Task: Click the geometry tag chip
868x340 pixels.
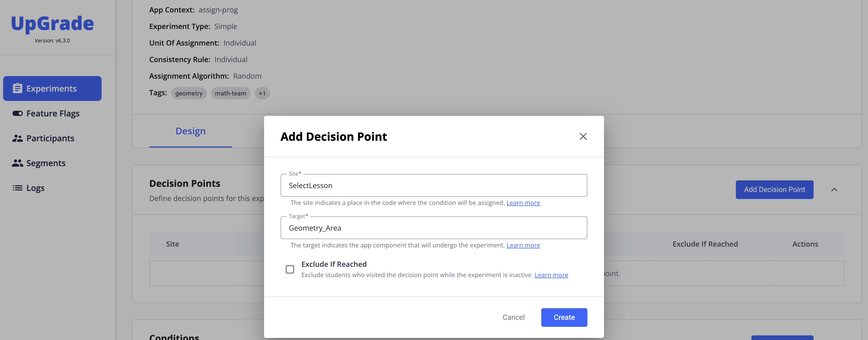Action: click(189, 93)
